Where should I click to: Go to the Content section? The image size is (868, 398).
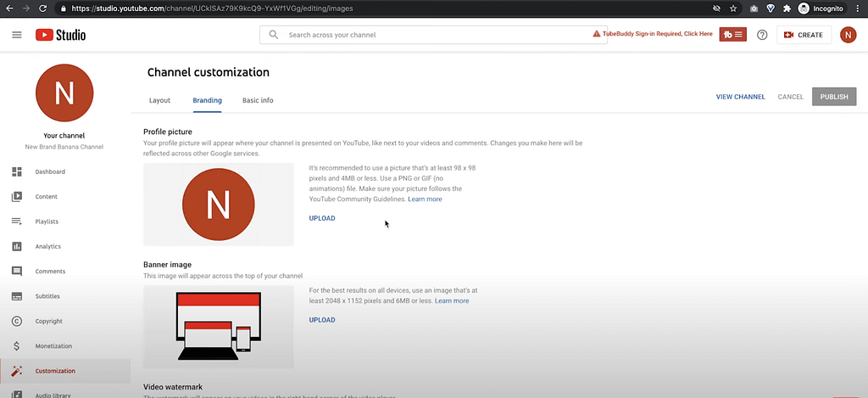(x=46, y=197)
